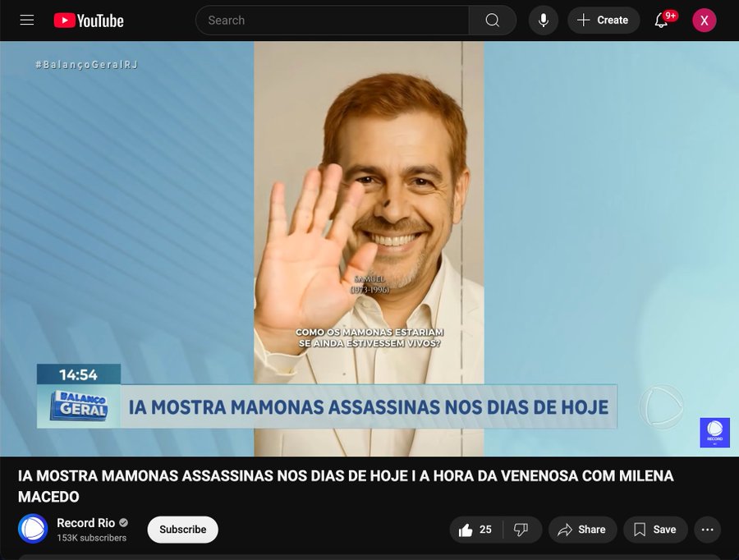Click the magnifying glass search button
Viewport: 739px width, 560px height.
point(493,21)
